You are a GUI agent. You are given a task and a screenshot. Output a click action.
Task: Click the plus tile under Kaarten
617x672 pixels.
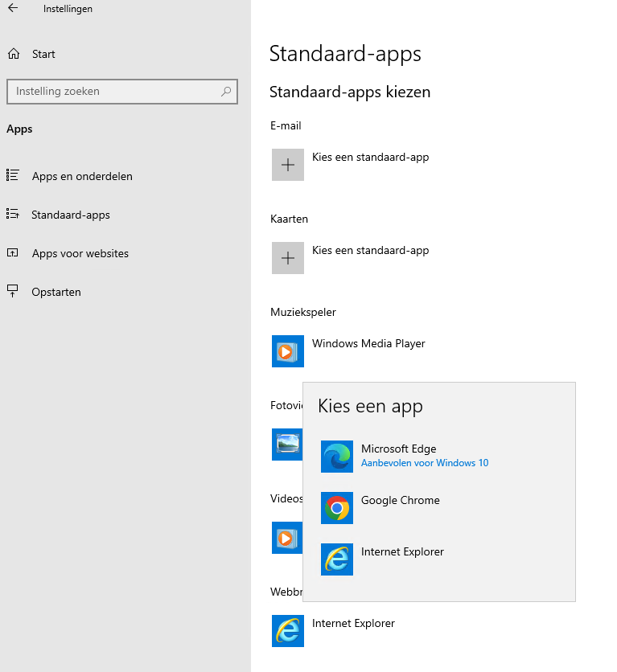tap(288, 258)
